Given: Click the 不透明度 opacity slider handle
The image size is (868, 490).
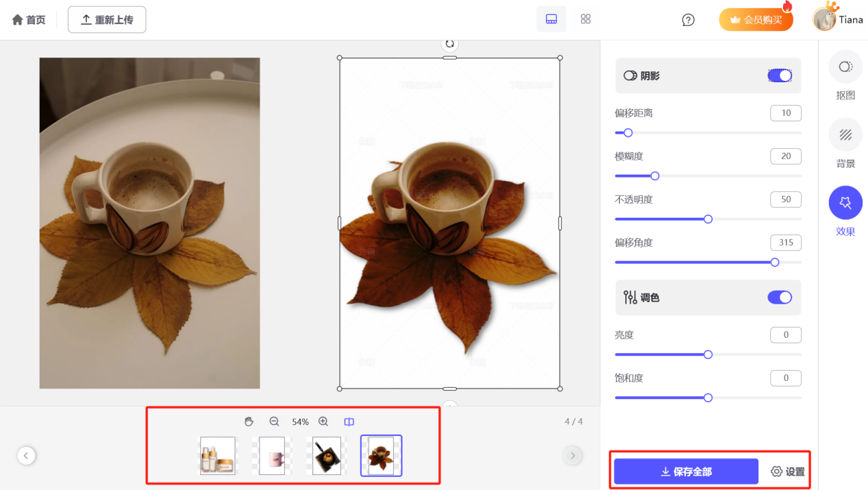Looking at the screenshot, I should pos(707,219).
